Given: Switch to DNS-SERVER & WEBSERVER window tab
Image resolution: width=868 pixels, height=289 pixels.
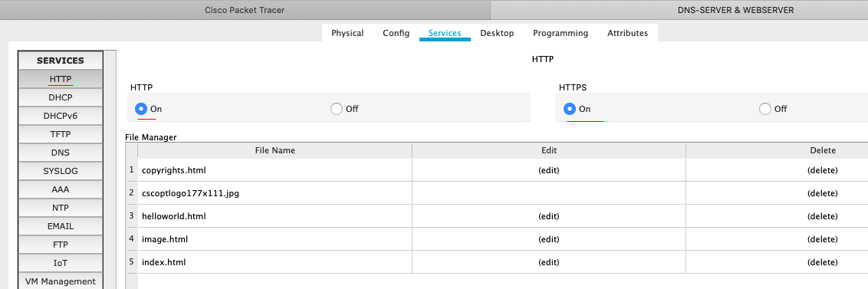Looking at the screenshot, I should click(x=735, y=10).
